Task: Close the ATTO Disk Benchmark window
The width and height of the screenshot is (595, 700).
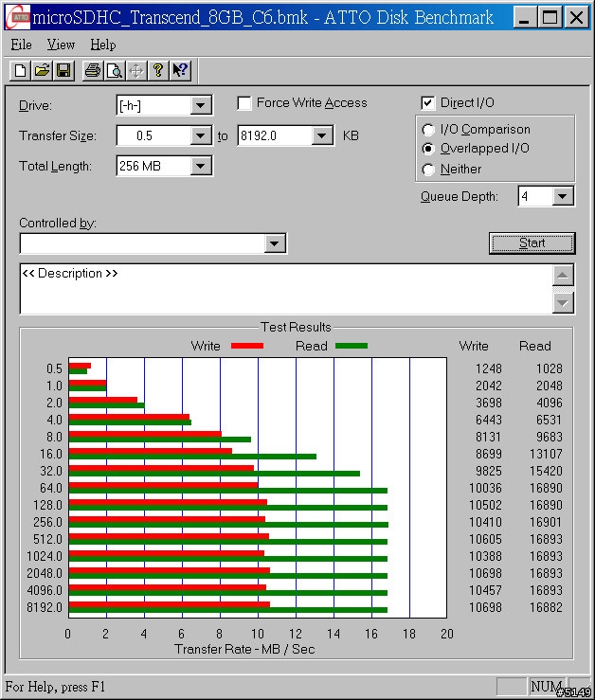Action: [x=577, y=17]
